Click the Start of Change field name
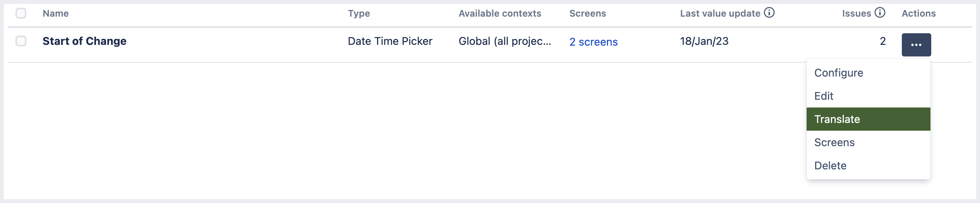Viewport: 980px width, 203px height. [84, 41]
